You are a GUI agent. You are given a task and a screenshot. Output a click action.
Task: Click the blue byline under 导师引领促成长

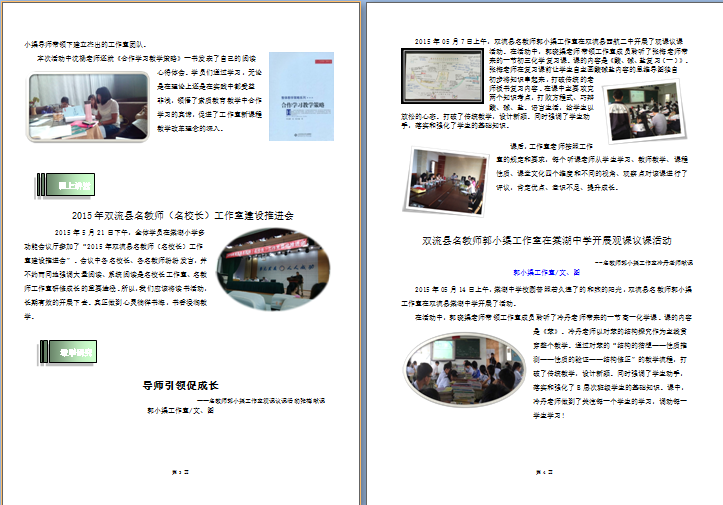point(181,410)
